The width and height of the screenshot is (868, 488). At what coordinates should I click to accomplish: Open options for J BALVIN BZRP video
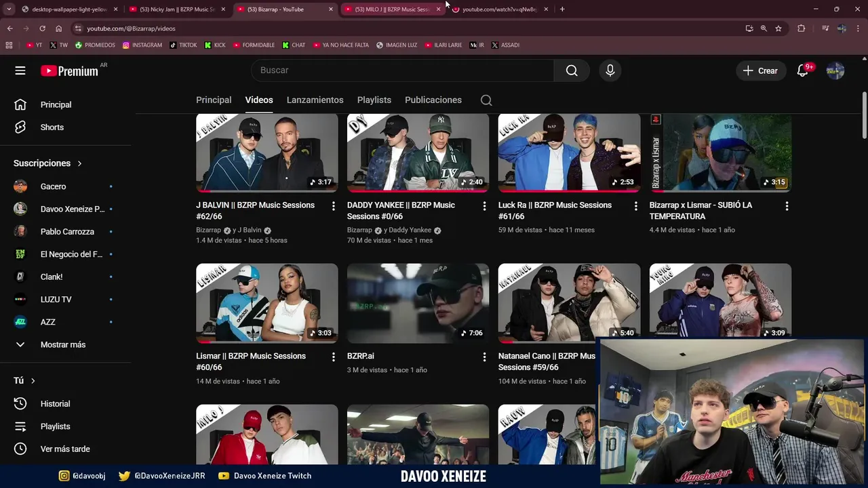point(333,206)
